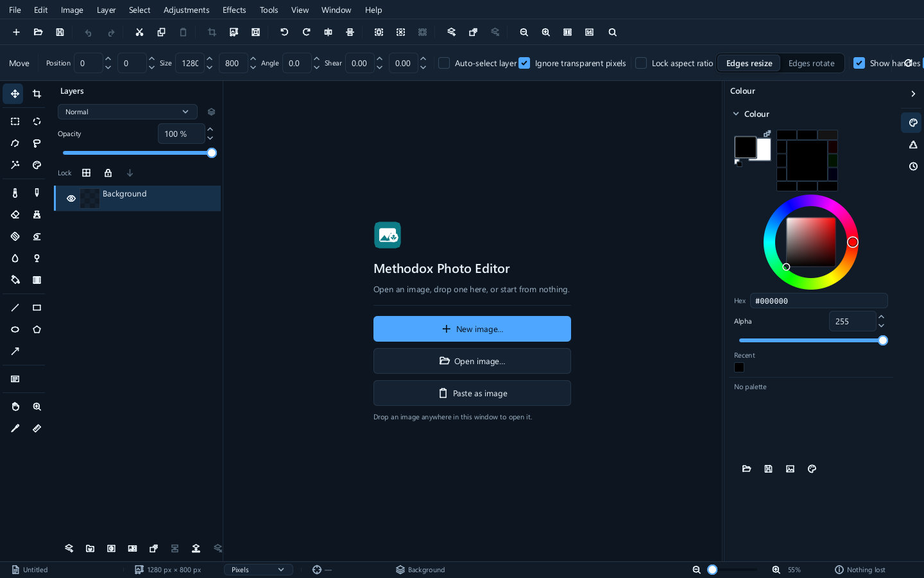Choose the Hand pan tool
Screen dimensions: 924x578
click(x=15, y=407)
